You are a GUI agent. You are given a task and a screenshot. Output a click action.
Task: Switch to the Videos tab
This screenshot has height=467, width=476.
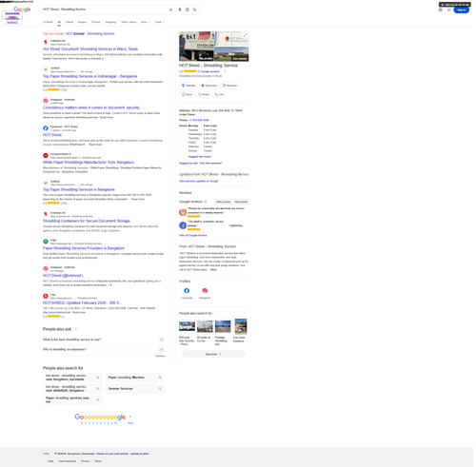coord(69,22)
